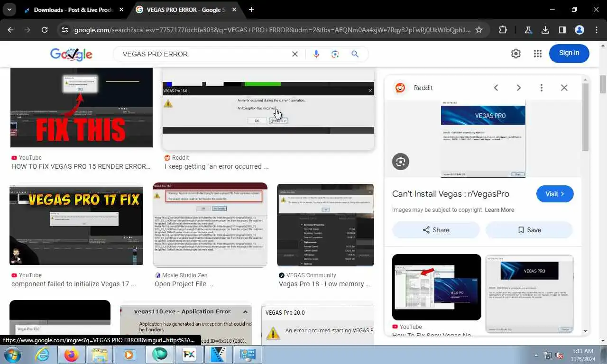Image resolution: width=607 pixels, height=364 pixels.
Task: Open 'Vegas Pro 18 - Low memory' link
Action: click(325, 284)
